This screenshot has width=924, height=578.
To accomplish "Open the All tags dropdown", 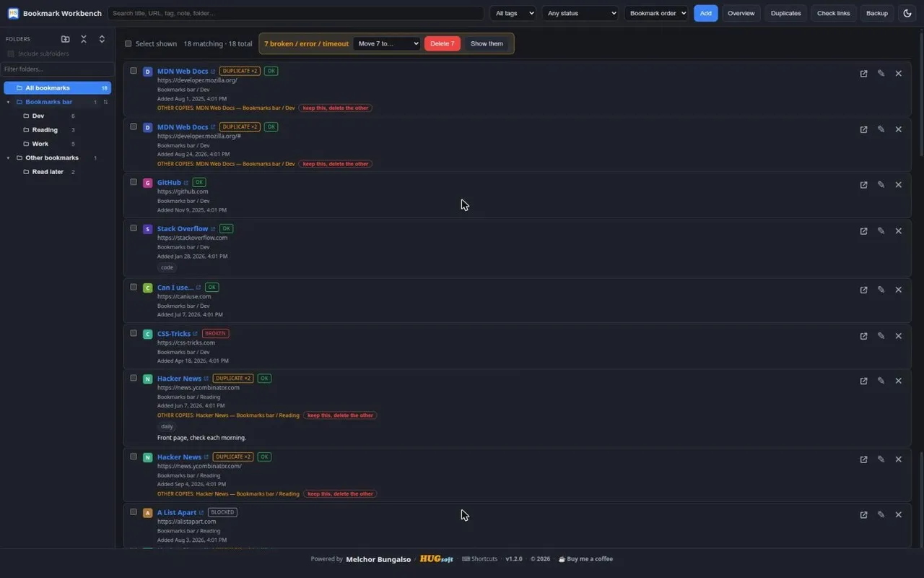I will [x=513, y=13].
